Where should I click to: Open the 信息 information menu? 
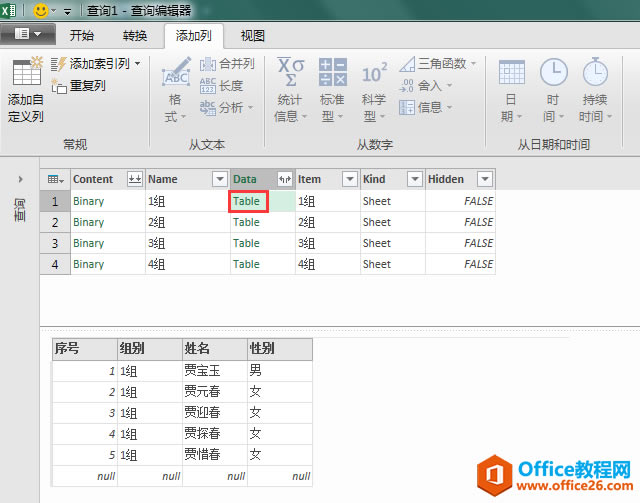[425, 108]
